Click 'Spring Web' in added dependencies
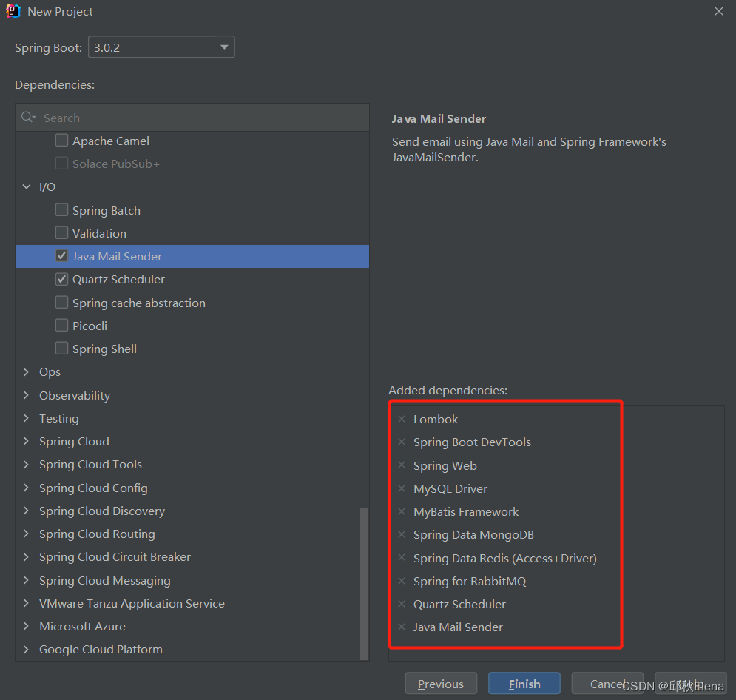 click(x=445, y=465)
